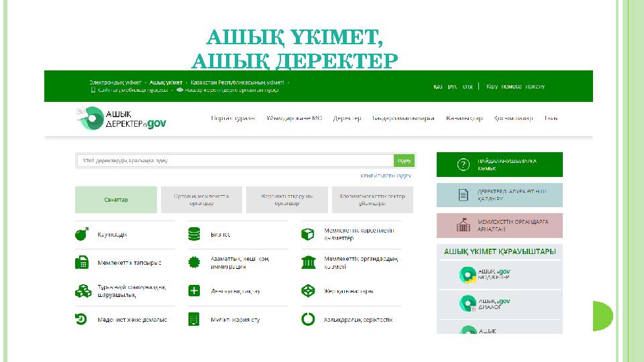Click the document icon in the blue request banner
The width and height of the screenshot is (644, 362).
point(464,195)
